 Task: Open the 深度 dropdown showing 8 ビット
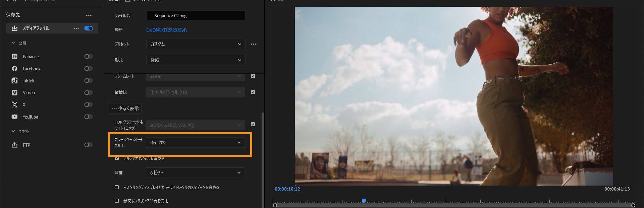click(x=196, y=173)
